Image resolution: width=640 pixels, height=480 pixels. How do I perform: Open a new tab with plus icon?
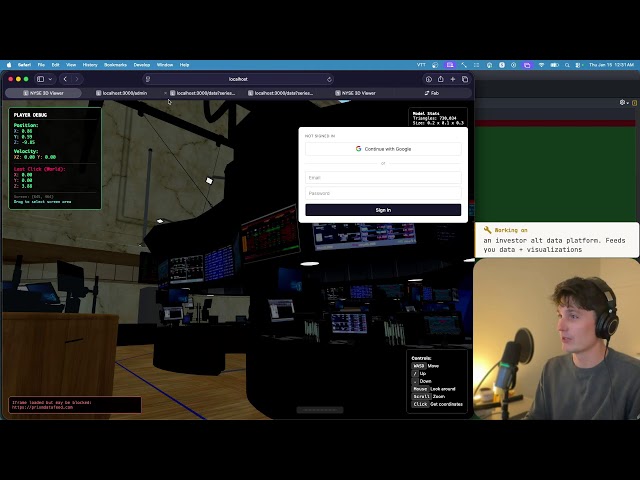(452, 79)
